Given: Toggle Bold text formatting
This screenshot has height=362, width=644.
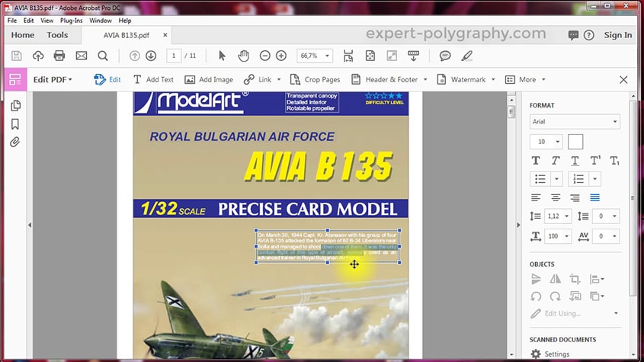Looking at the screenshot, I should point(536,161).
